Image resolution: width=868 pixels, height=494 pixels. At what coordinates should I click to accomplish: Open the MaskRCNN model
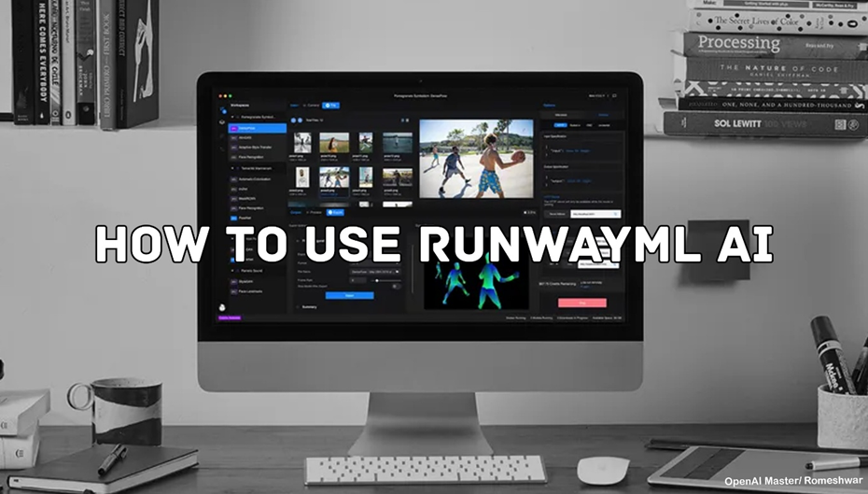click(247, 198)
